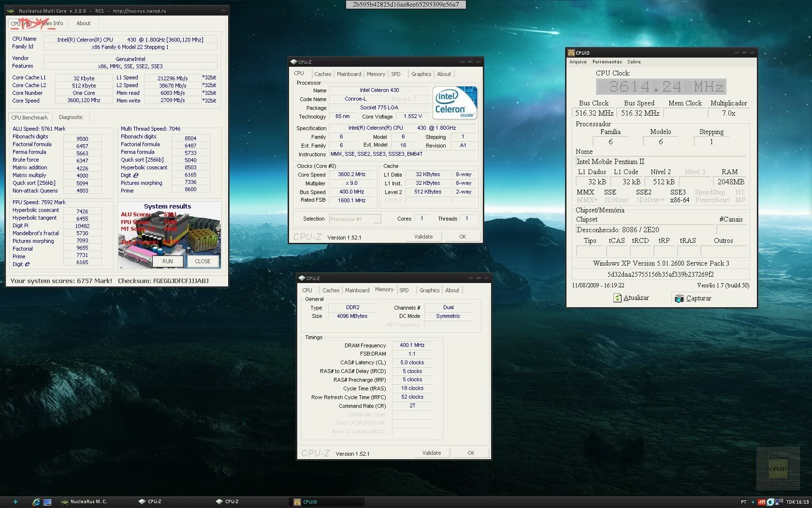The image size is (812, 508).
Task: Open Memory tab in upper CPU-Z window
Action: [x=376, y=74]
